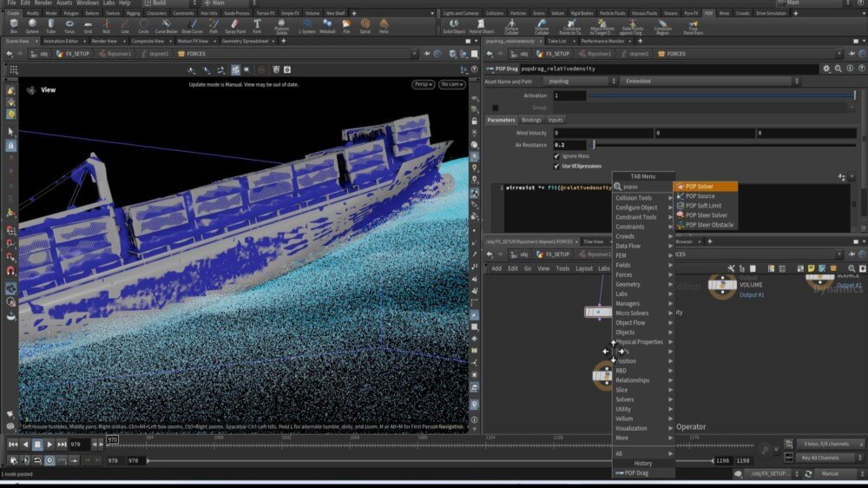Click the Surface Collider shelf tool
The image size is (868, 488).
click(511, 26)
